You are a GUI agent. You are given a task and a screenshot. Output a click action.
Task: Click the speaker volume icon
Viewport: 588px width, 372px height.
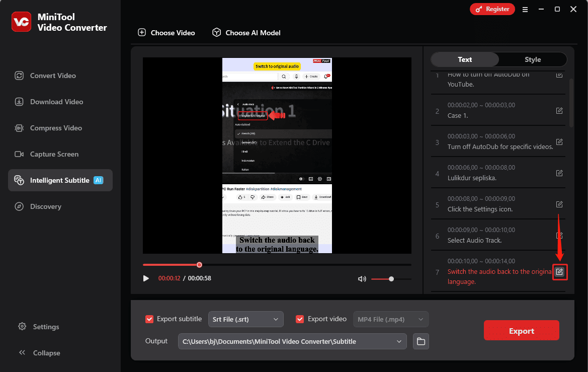(362, 278)
